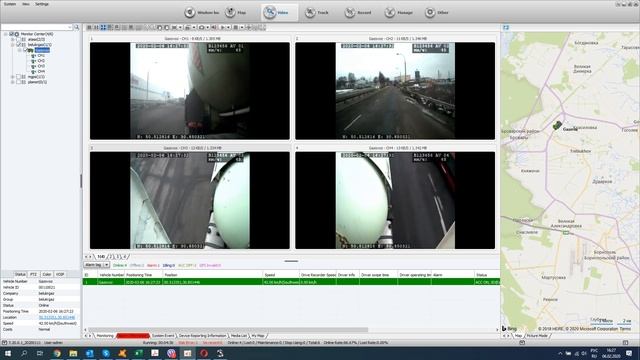Image resolution: width=640 pixels, height=360 pixels.
Task: Switch to the PTZ tab
Action: click(x=33, y=274)
